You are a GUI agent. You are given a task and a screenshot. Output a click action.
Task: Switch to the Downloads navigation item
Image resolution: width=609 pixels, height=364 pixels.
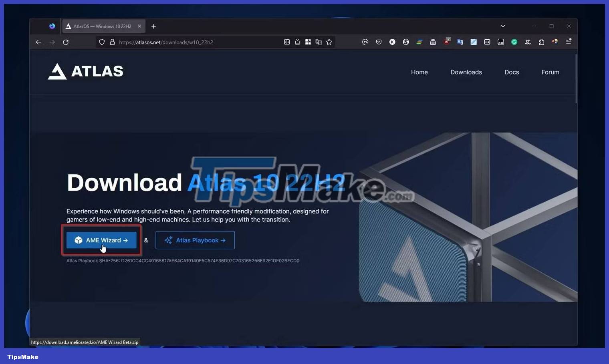point(466,72)
